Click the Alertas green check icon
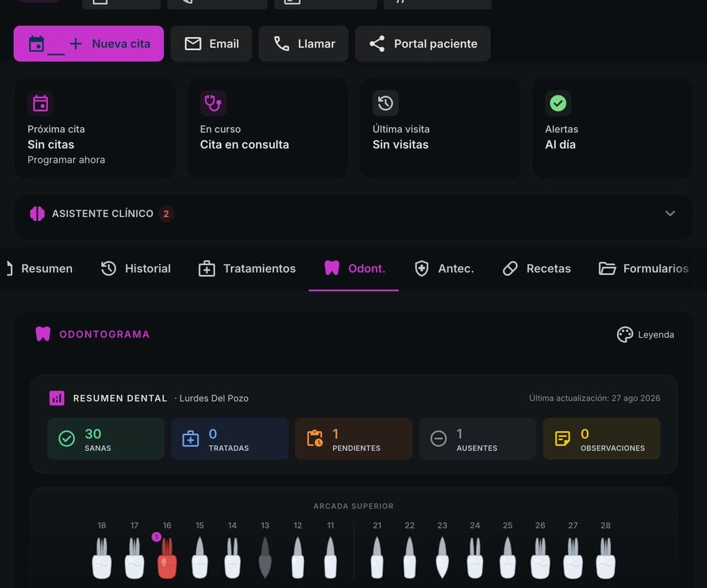Viewport: 707px width, 588px height. point(558,103)
